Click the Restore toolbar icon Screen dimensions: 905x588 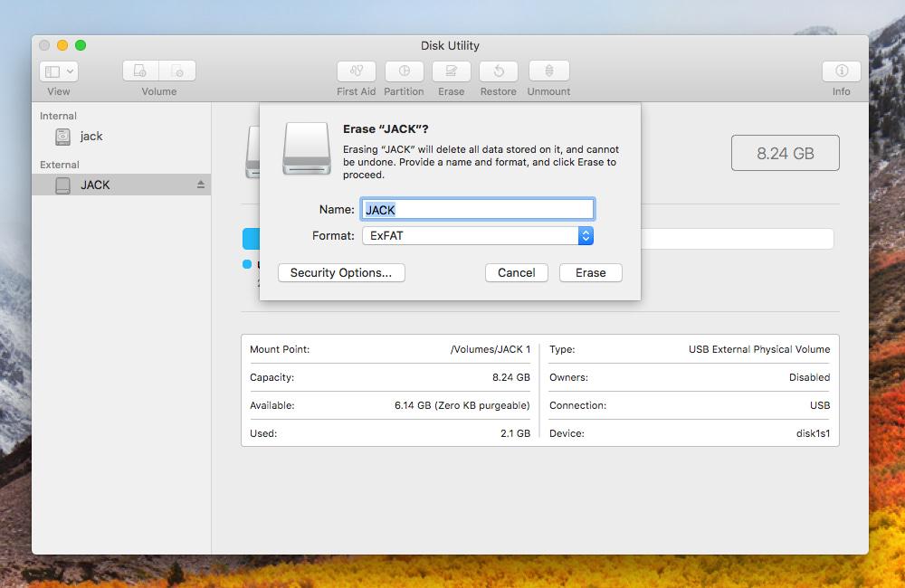click(x=498, y=71)
